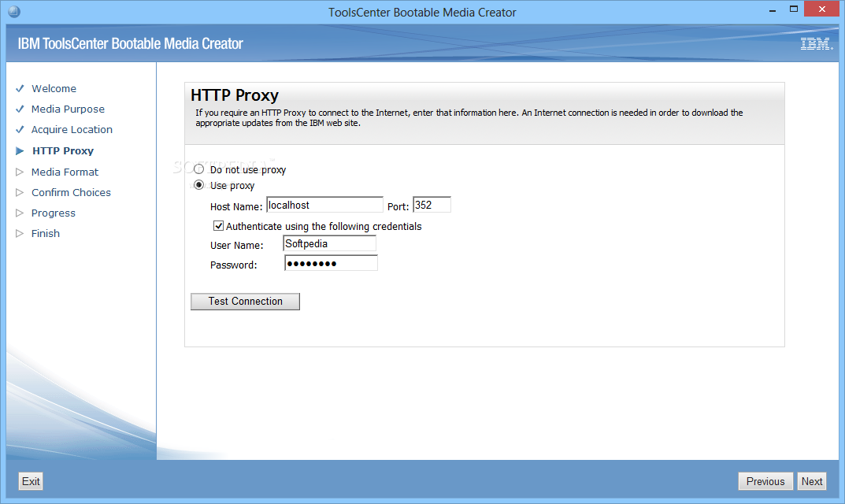Screen dimensions: 845x504
Task: Close the ToolsCenter Bootable Media Creator window
Action: tap(822, 9)
